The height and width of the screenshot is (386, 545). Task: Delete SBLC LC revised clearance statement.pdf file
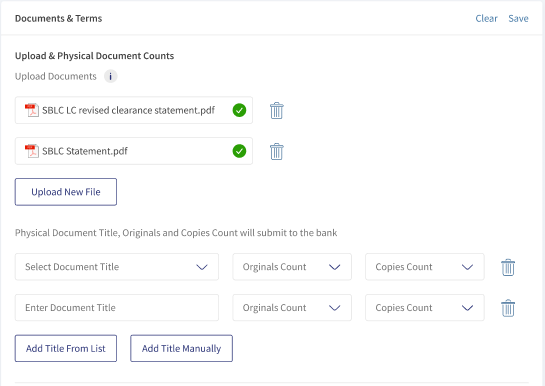277,110
